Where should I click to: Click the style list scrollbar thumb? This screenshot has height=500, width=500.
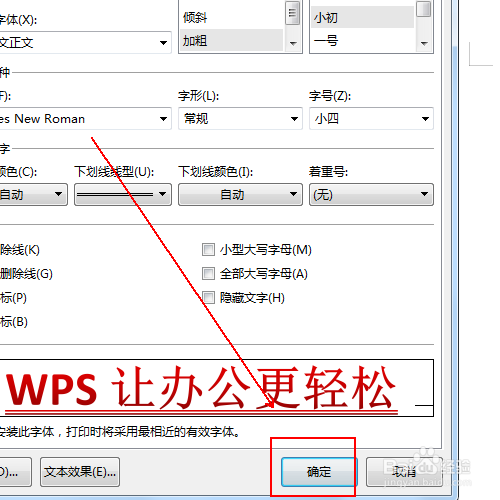click(x=293, y=13)
